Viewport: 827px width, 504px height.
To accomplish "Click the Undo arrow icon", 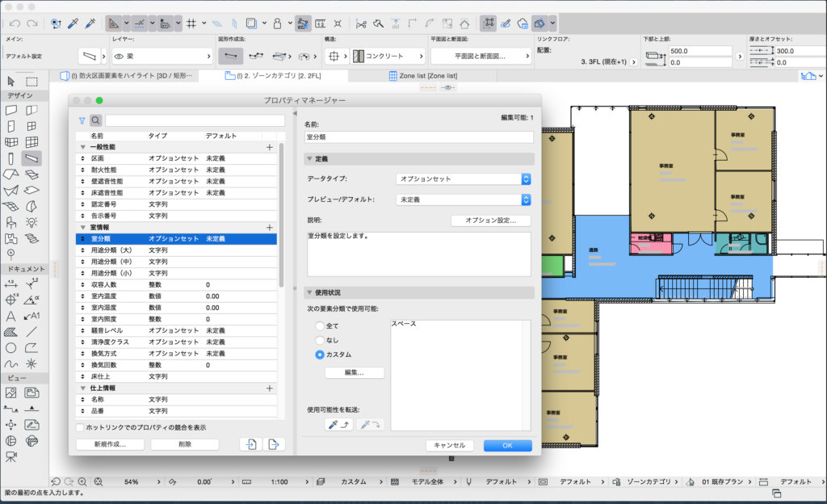I will [15, 23].
